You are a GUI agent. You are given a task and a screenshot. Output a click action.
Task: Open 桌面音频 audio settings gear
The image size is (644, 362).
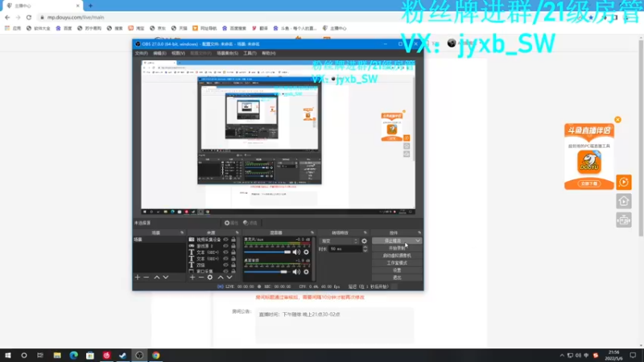306,272
